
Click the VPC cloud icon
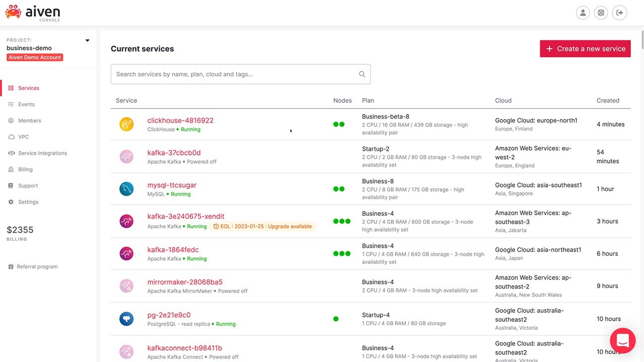[x=11, y=137]
